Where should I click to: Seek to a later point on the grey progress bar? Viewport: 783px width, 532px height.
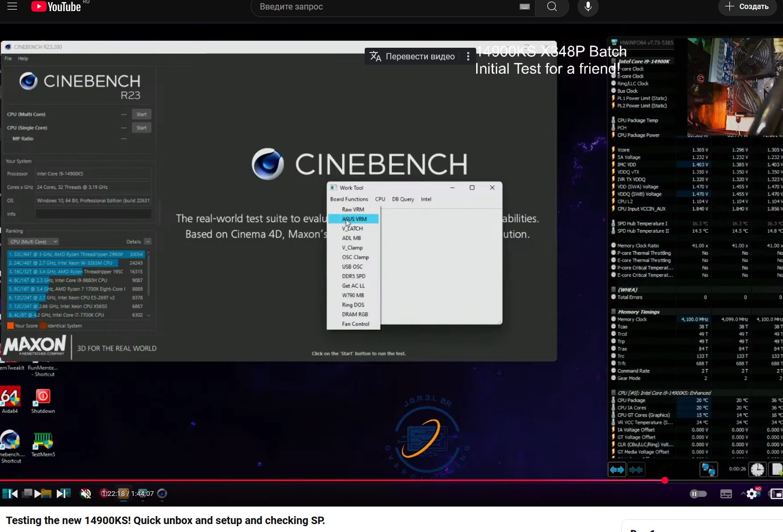pos(725,481)
